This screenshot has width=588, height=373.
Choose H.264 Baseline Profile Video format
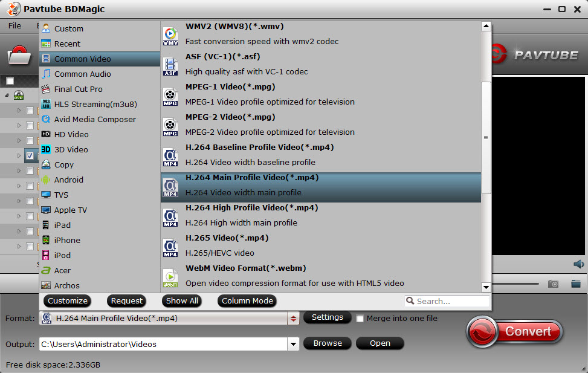tap(321, 155)
